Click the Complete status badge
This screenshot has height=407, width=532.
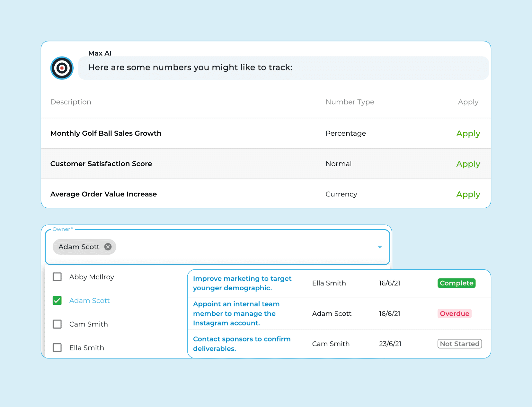tap(457, 283)
